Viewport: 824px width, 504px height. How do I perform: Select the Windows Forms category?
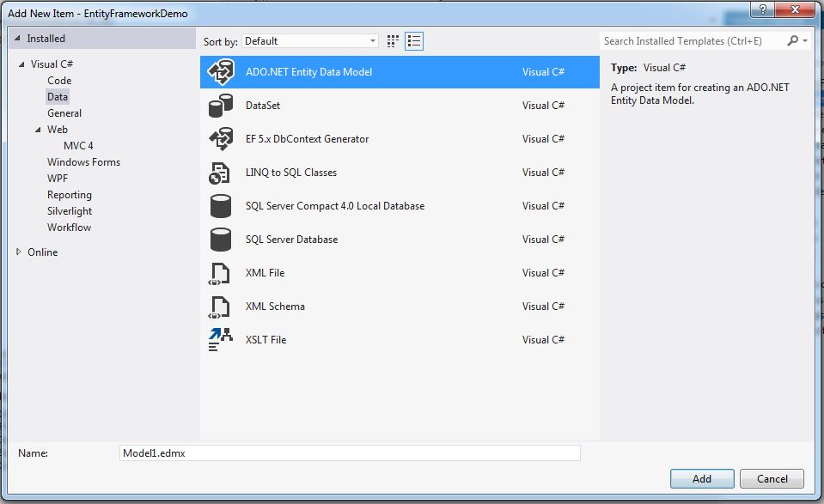click(83, 162)
